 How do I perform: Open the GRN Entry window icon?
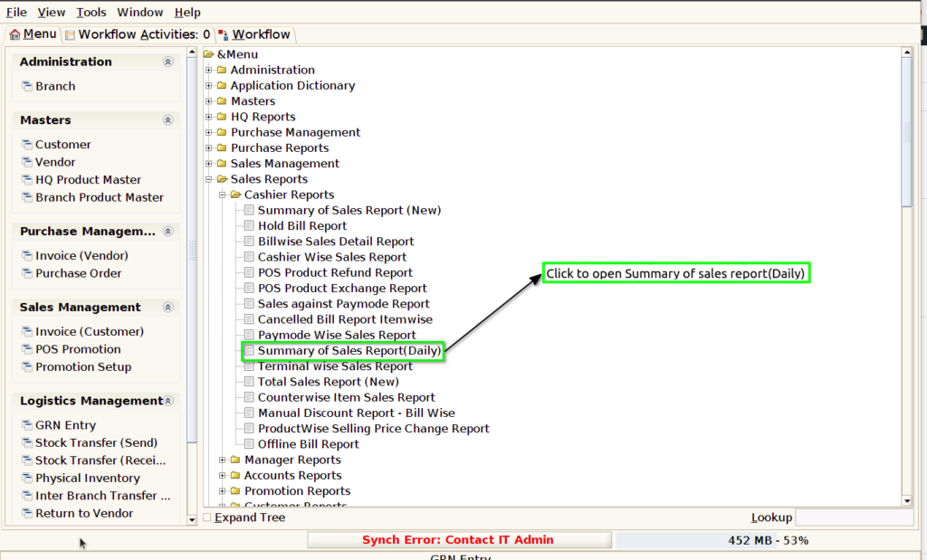[x=27, y=424]
